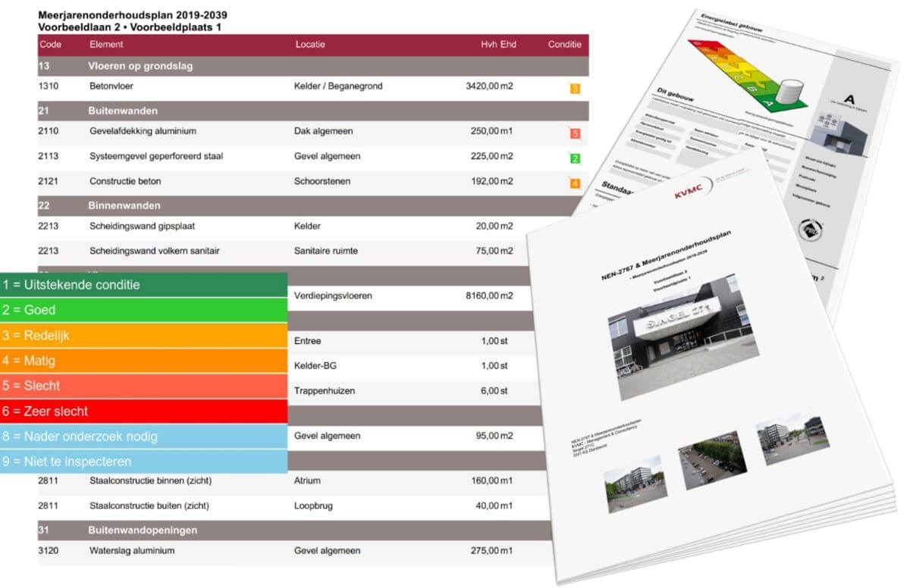
Task: Click the 'Kelder / Beganegrond' location cell
Action: coord(338,86)
